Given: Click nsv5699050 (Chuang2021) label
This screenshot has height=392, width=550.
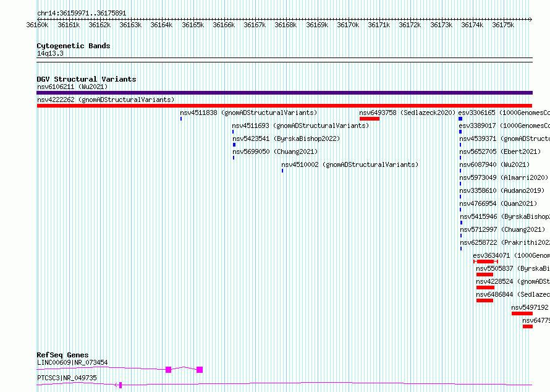Looking at the screenshot, I should [275, 151].
